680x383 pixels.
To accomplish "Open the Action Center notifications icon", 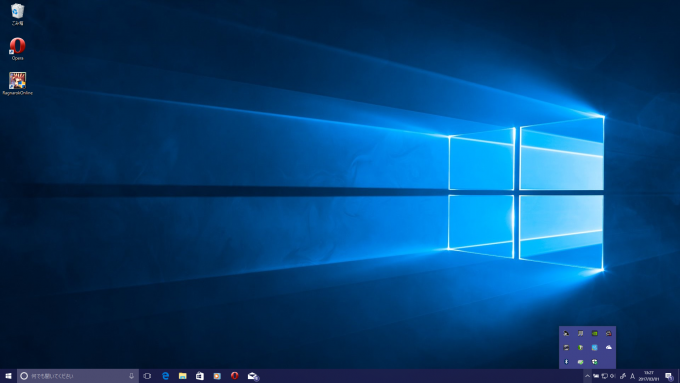I will [669, 376].
